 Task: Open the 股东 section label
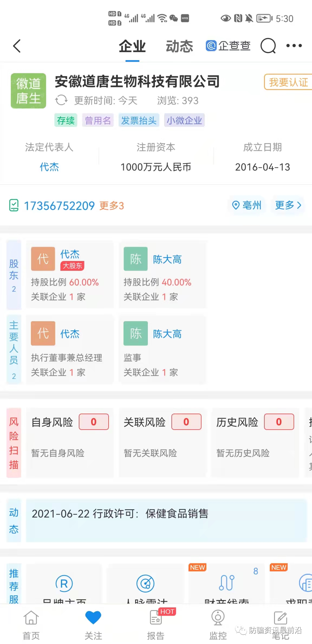(x=14, y=275)
